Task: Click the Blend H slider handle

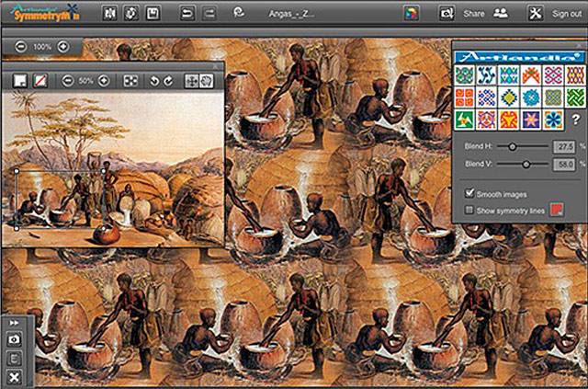Action: (513, 147)
